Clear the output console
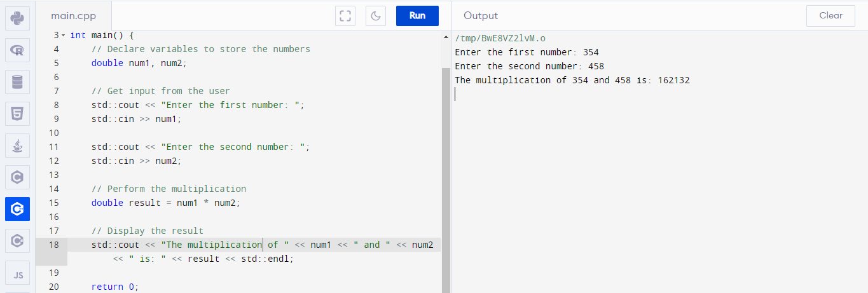This screenshot has height=293, width=868. pos(830,16)
